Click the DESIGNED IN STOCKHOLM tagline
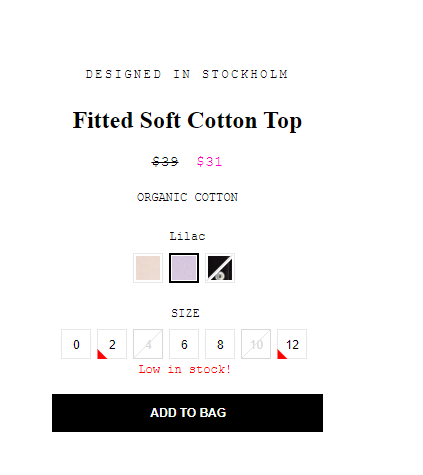The height and width of the screenshot is (475, 423). (x=187, y=74)
